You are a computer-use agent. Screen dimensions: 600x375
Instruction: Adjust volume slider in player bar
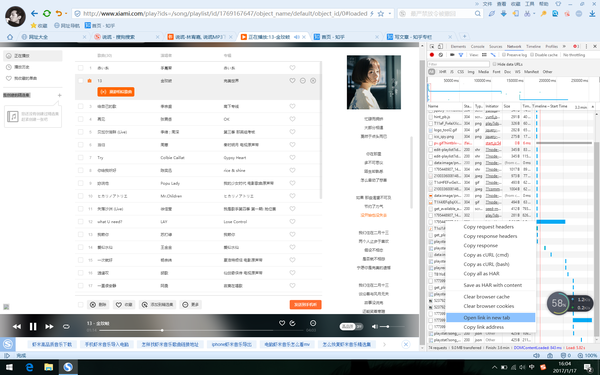pyautogui.click(x=392, y=326)
